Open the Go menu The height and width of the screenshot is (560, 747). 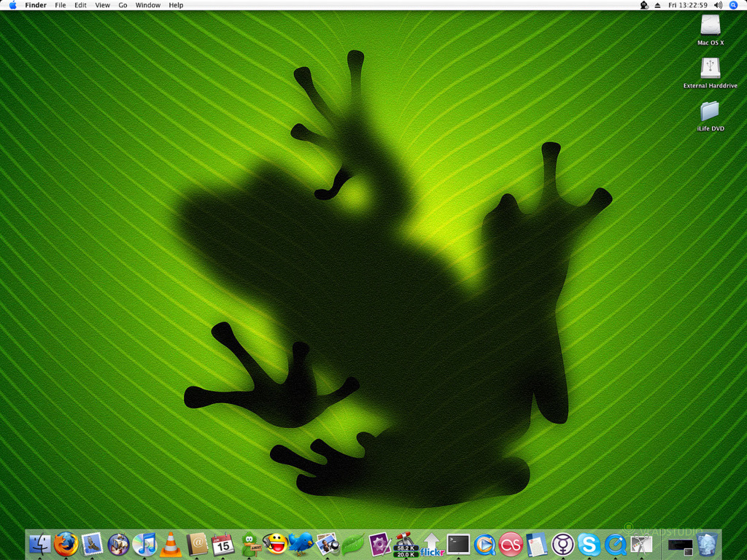pos(123,5)
